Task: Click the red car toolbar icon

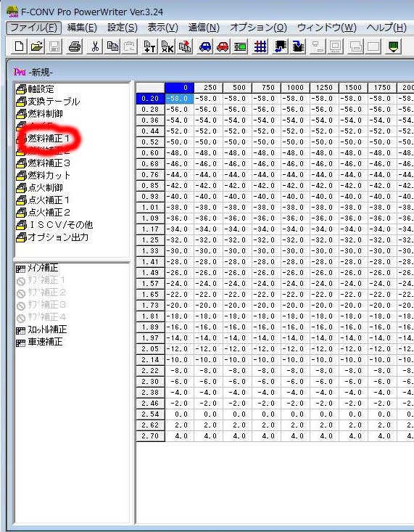Action: tap(223, 46)
